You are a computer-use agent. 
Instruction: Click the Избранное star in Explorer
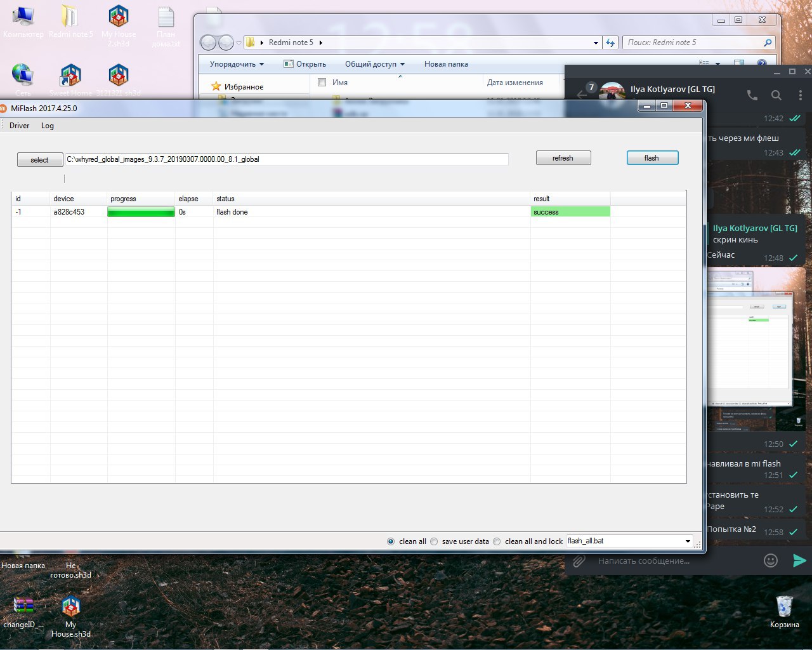tap(216, 86)
